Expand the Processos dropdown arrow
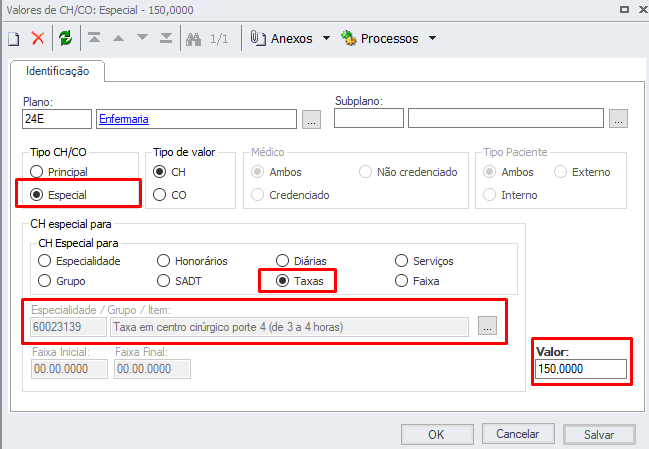This screenshot has width=649, height=449. (432, 38)
